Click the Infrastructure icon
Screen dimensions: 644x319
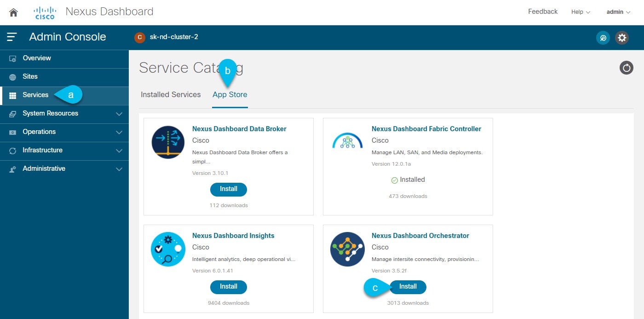point(13,151)
